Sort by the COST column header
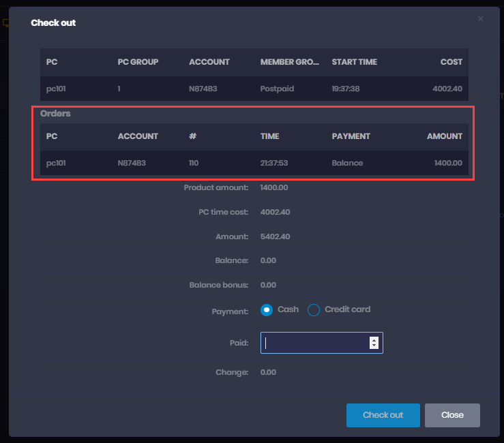This screenshot has height=443, width=504. click(x=451, y=62)
